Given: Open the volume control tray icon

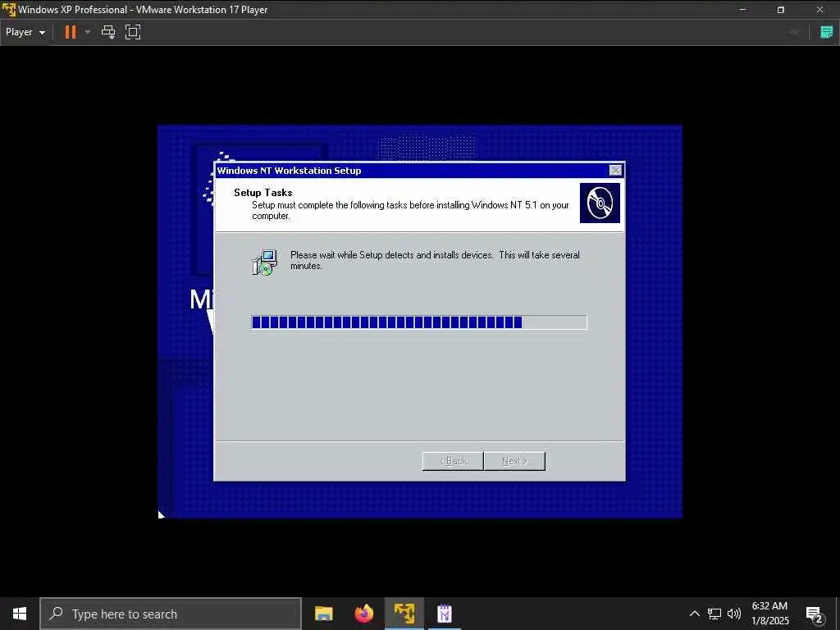Looking at the screenshot, I should pyautogui.click(x=734, y=614).
